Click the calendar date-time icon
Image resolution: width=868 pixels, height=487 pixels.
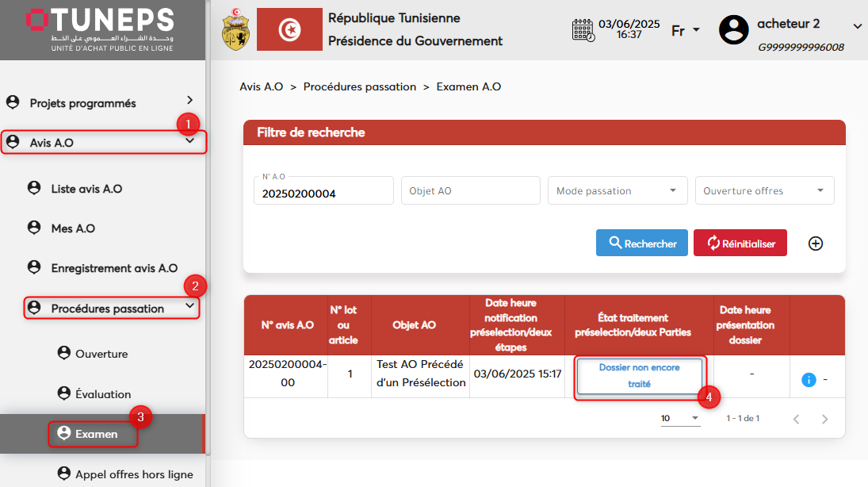(583, 30)
